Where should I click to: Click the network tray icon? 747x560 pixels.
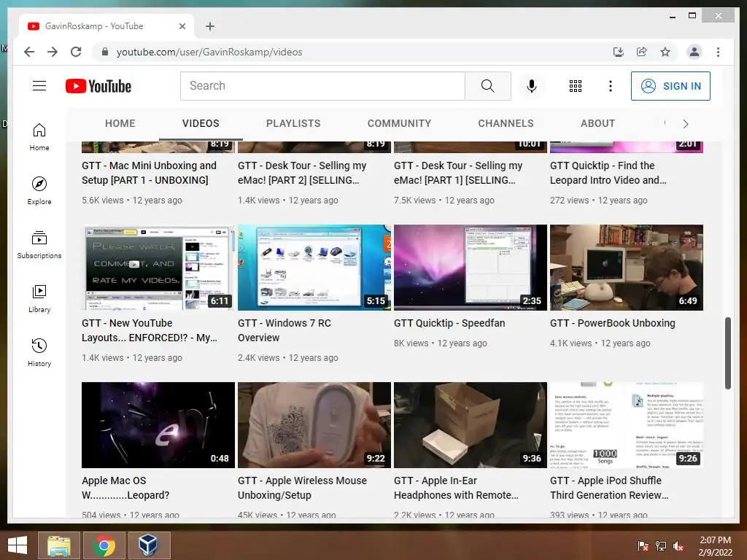pyautogui.click(x=661, y=546)
